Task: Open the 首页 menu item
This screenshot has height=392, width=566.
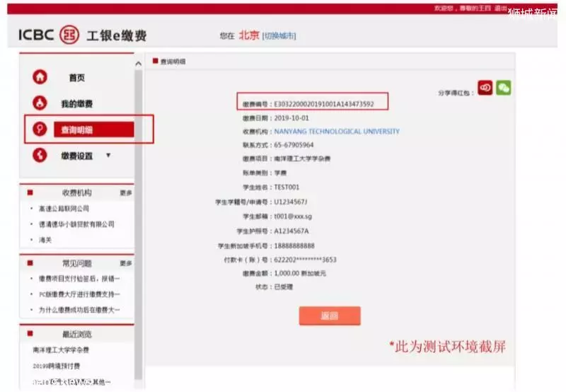Action: (x=77, y=78)
